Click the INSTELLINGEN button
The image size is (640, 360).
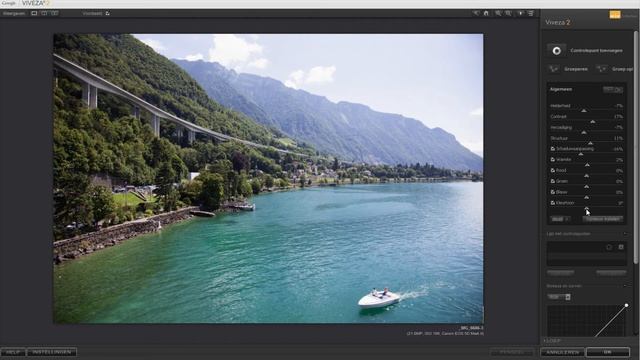[x=52, y=352]
